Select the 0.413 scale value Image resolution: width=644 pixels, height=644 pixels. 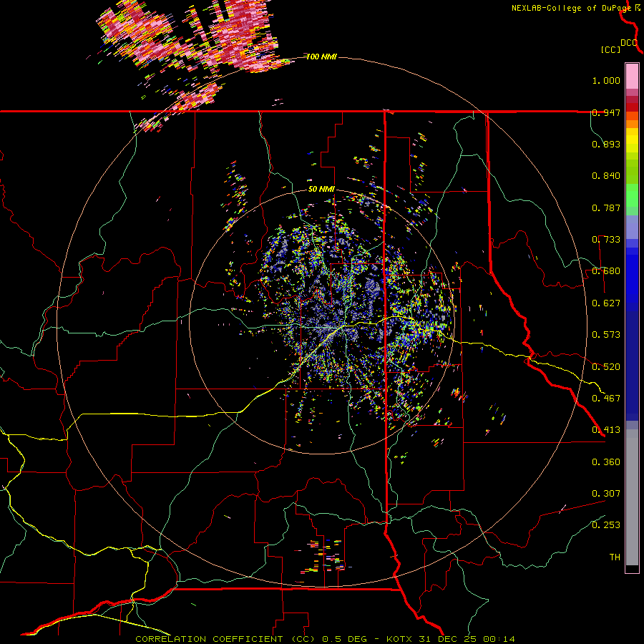(606, 430)
